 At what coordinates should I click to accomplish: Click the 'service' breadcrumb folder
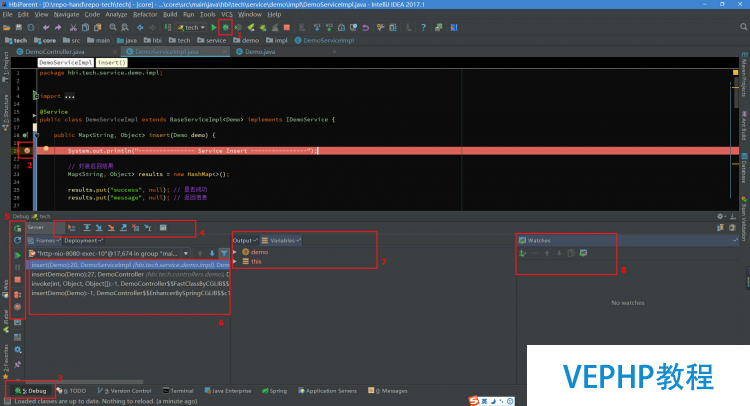pos(211,41)
